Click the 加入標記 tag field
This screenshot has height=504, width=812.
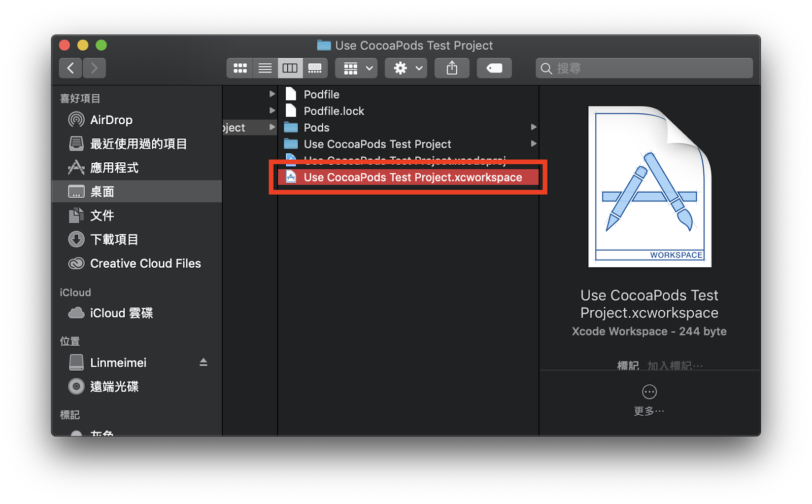coord(675,366)
